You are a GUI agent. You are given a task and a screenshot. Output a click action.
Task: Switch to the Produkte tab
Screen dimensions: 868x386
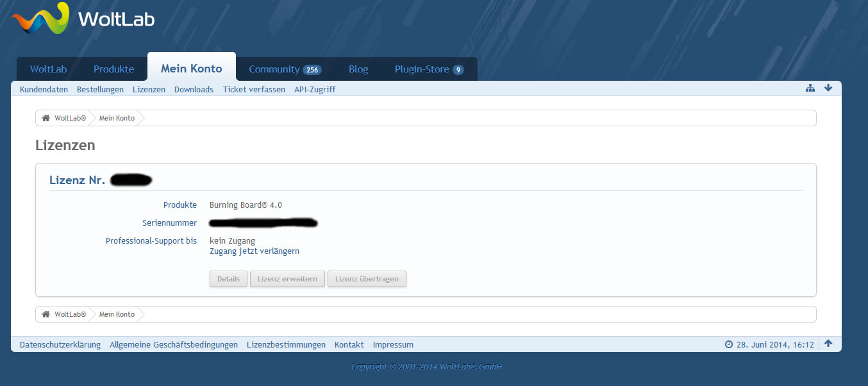113,69
